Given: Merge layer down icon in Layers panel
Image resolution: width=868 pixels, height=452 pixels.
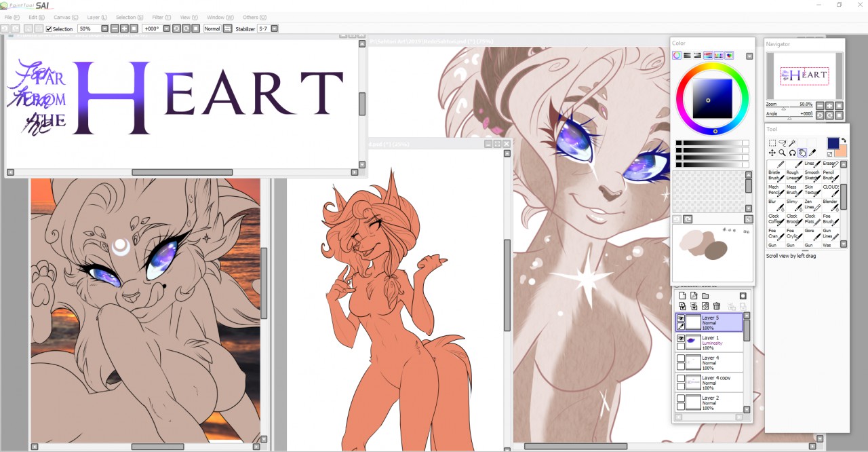Looking at the screenshot, I should (694, 306).
